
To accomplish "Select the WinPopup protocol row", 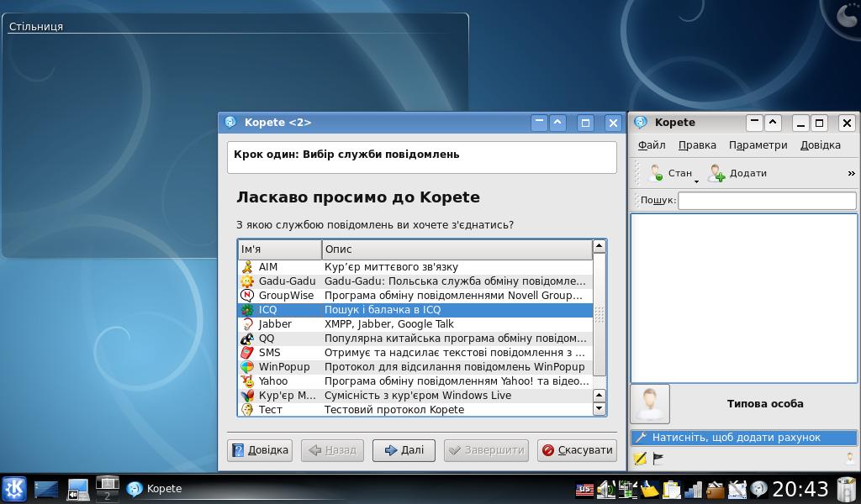I will [x=415, y=367].
